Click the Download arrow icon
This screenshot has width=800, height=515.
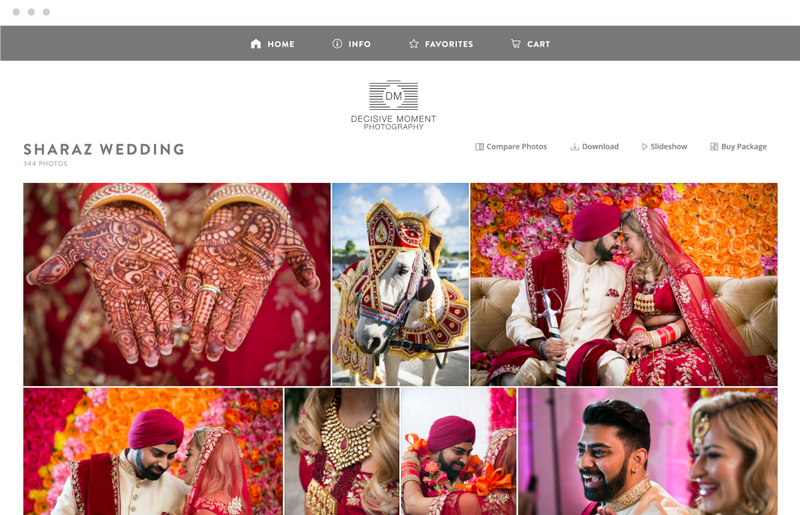coord(575,147)
